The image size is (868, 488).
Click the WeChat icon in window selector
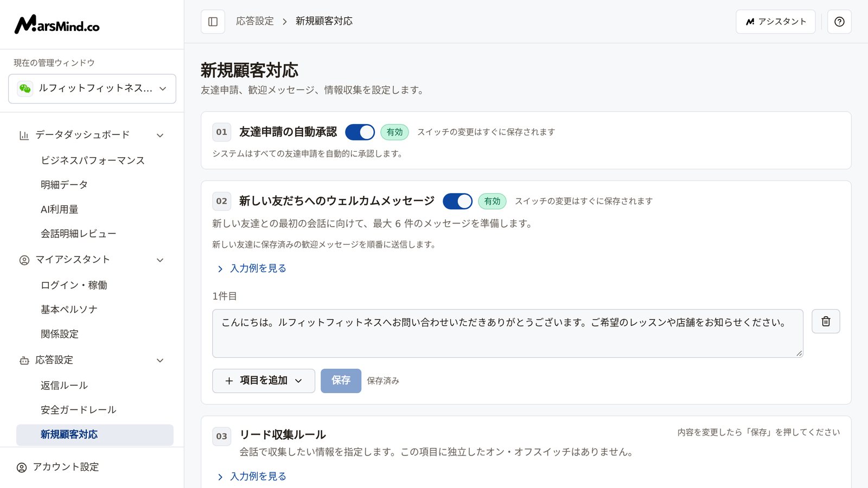(x=25, y=88)
